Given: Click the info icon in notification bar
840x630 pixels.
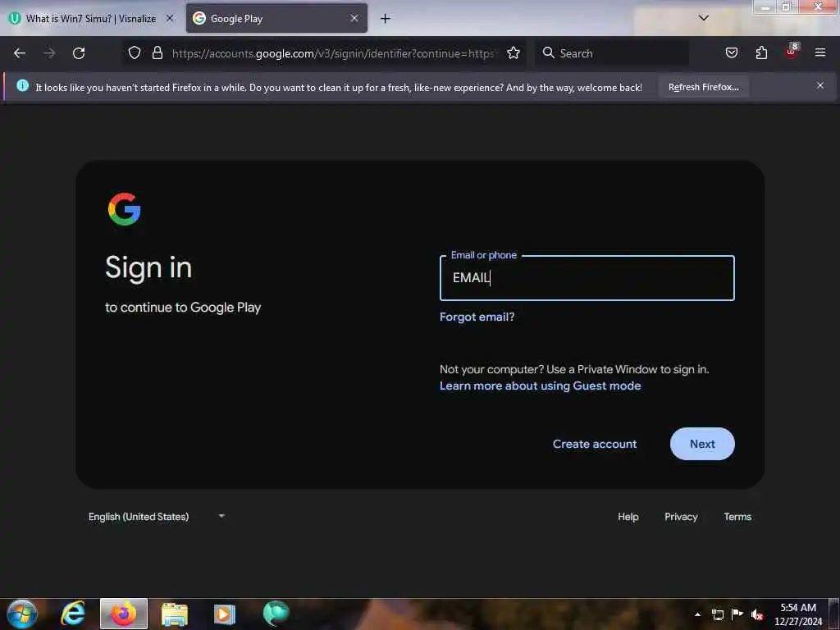Looking at the screenshot, I should (22, 85).
